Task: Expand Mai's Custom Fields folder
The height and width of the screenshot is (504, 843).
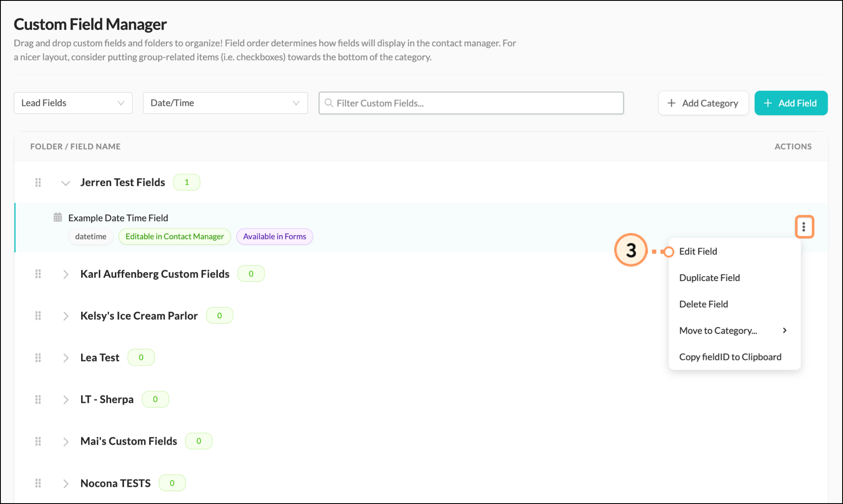Action: 66,442
